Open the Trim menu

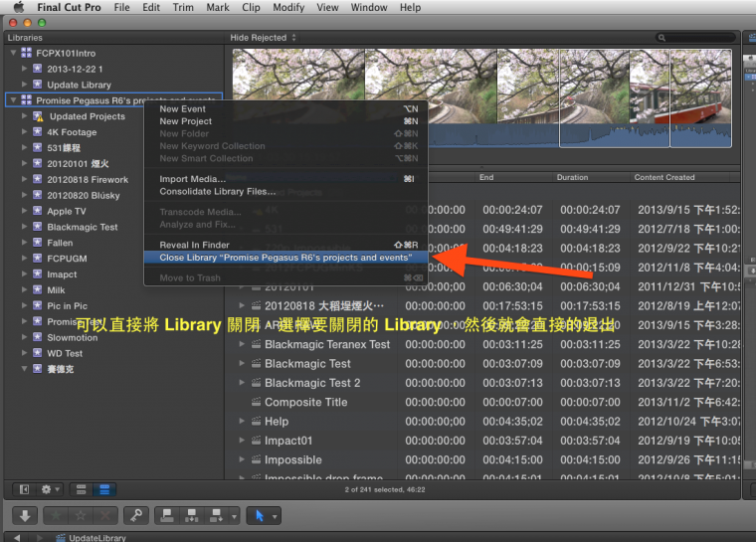183,7
